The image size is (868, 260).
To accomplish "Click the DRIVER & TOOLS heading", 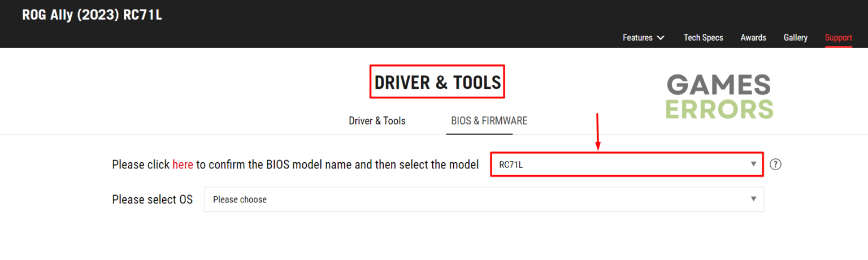I will point(437,83).
